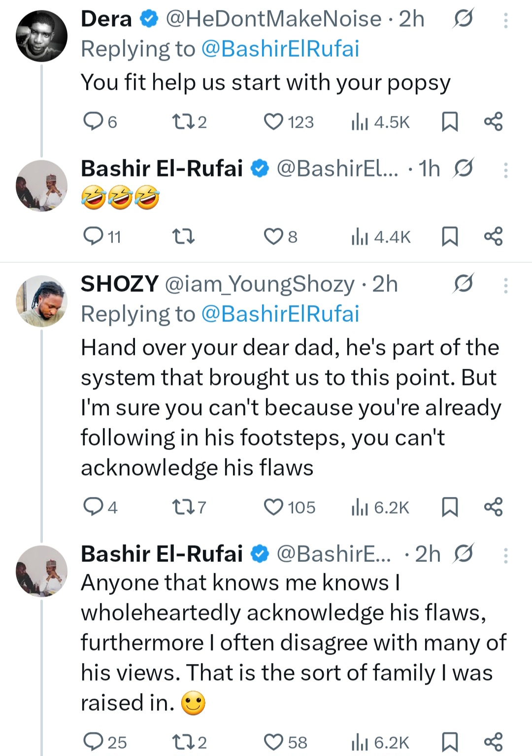
Task: View SHOZY's profile by clicking the username
Action: point(118,284)
